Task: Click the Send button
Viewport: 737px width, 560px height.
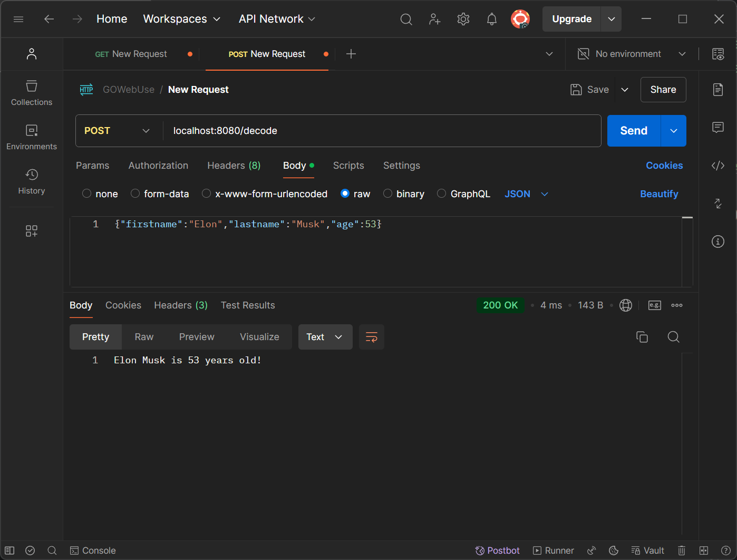Action: point(634,131)
